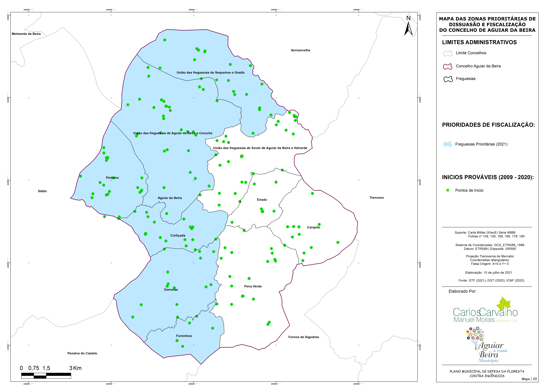The width and height of the screenshot is (555, 392).
Task: Click the '0,75' scale bar label
Action: click(34, 368)
